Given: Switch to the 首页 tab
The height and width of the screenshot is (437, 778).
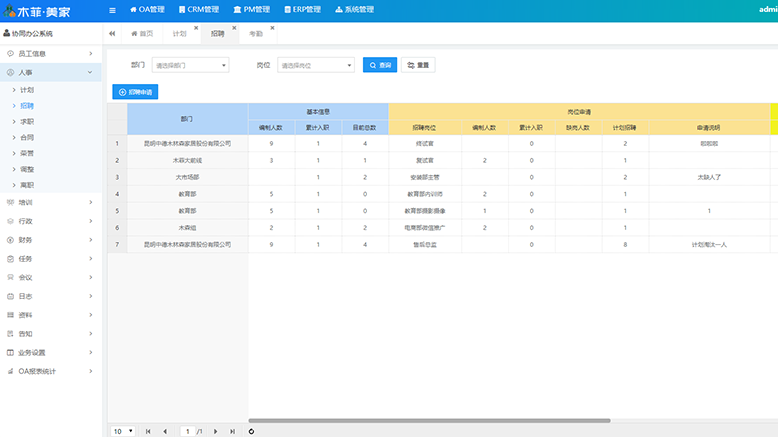Looking at the screenshot, I should click(x=141, y=33).
